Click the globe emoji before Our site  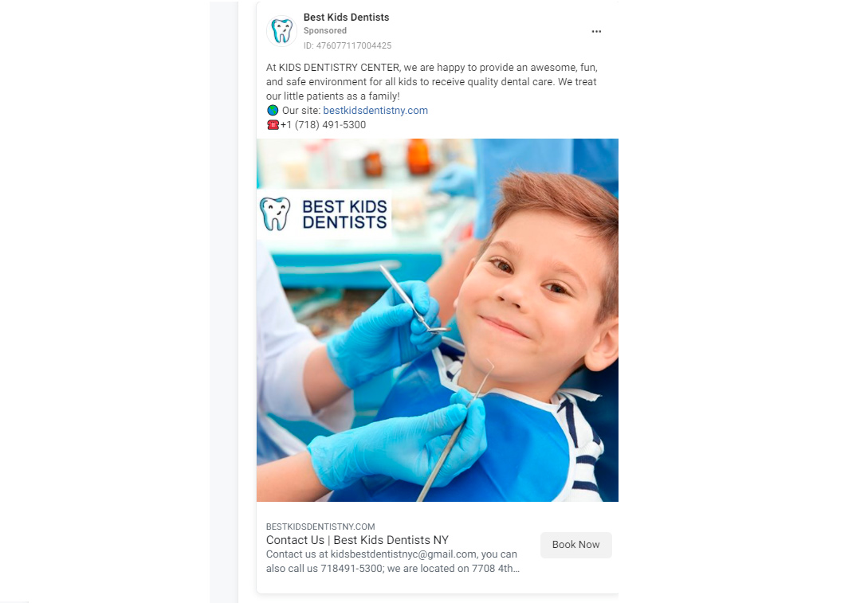point(273,110)
